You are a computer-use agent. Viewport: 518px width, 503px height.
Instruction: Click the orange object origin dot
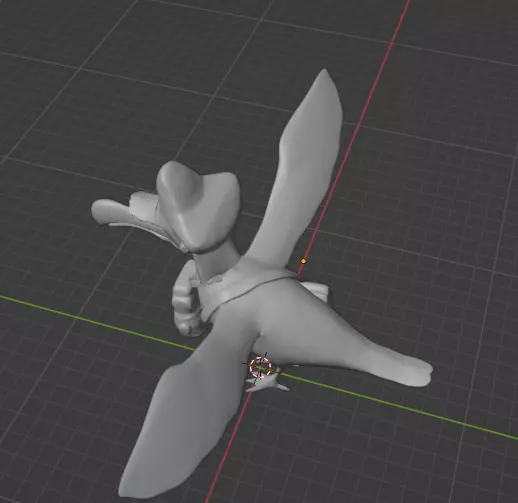(x=303, y=261)
